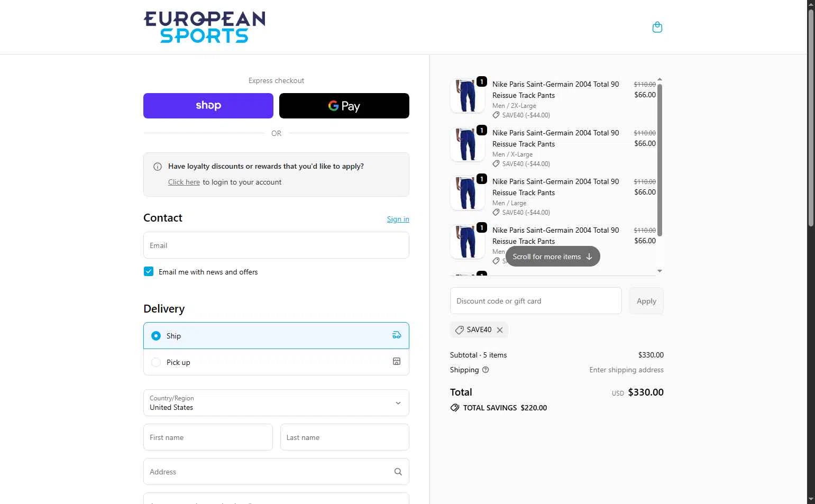Click the Total Savings tag icon
The image size is (815, 504).
455,408
